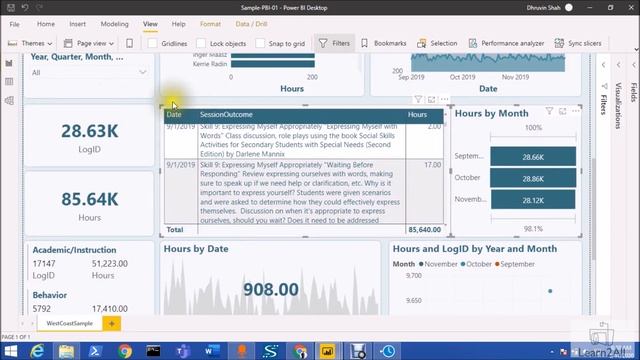The width and height of the screenshot is (640, 360).
Task: Click the 908.00 value in Hours by Date
Action: [271, 289]
